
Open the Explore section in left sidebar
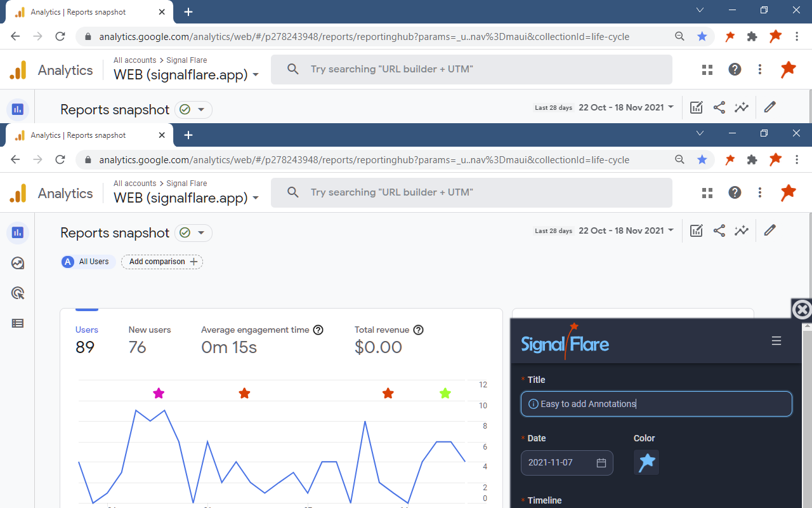18,263
